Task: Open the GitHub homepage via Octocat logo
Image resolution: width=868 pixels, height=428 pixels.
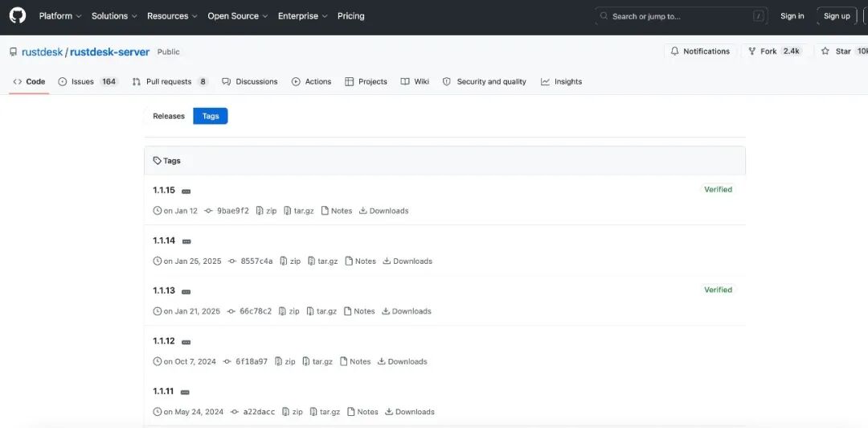Action: tap(17, 16)
